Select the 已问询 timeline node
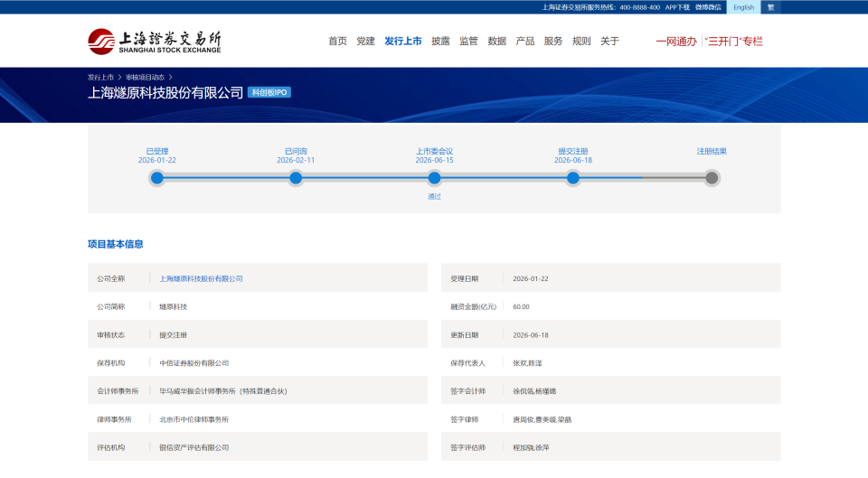 296,178
